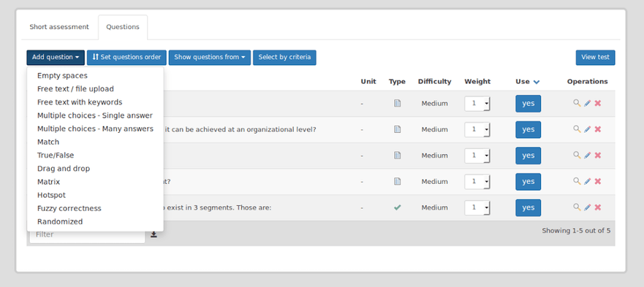Open the Add question dropdown
This screenshot has height=287, width=644.
tap(56, 58)
